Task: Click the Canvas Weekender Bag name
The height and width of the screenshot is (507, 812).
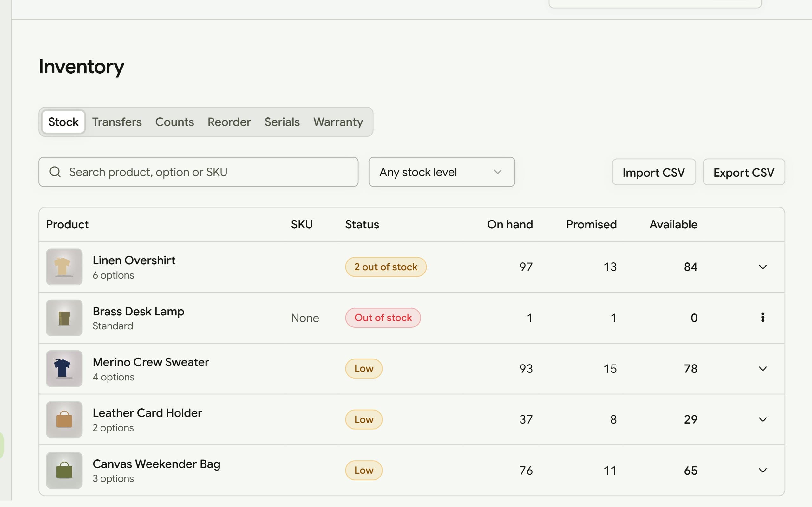Action: [156, 464]
